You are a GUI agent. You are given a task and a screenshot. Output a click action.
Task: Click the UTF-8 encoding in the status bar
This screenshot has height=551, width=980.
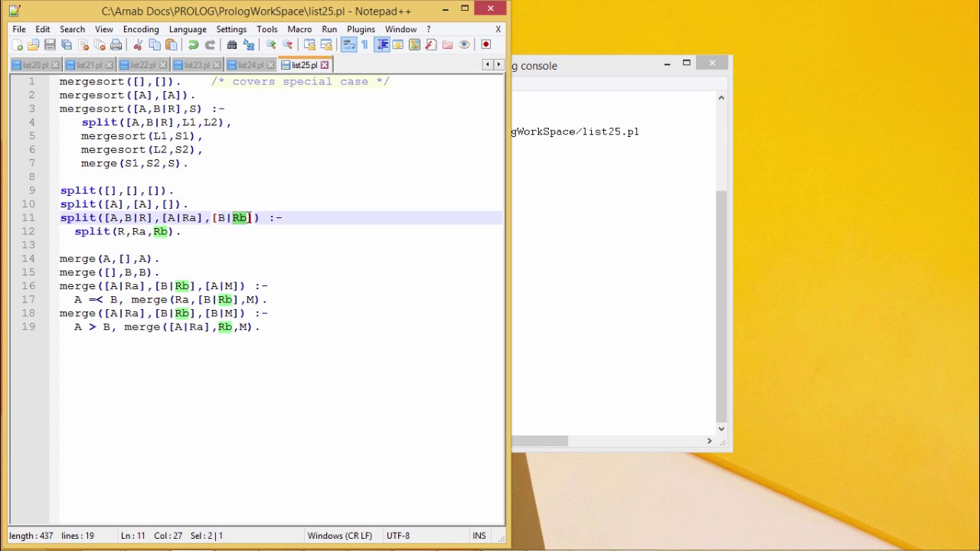pyautogui.click(x=398, y=536)
